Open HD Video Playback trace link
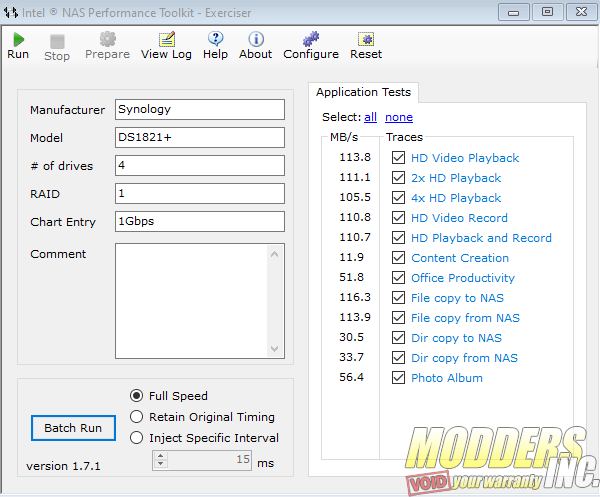This screenshot has width=600, height=497. tap(465, 158)
